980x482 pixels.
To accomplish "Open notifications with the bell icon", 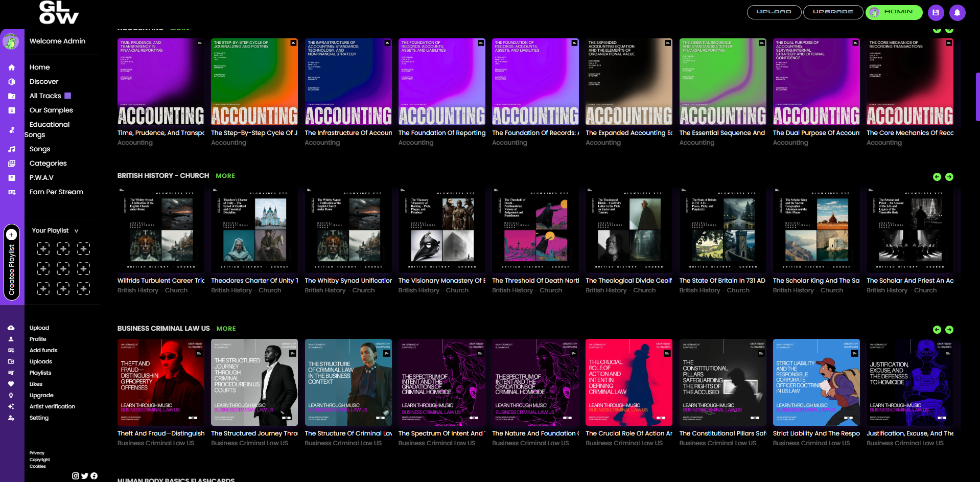I will [958, 13].
